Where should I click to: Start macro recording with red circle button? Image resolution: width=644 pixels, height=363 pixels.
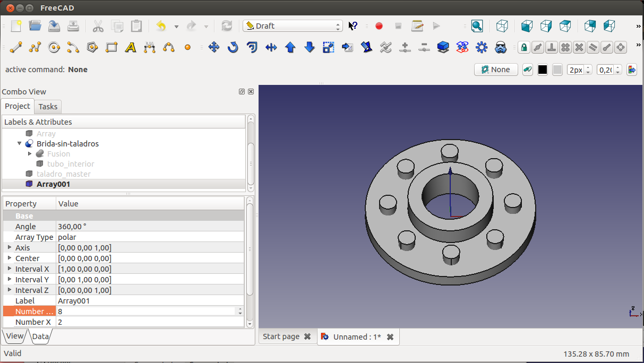tap(379, 25)
